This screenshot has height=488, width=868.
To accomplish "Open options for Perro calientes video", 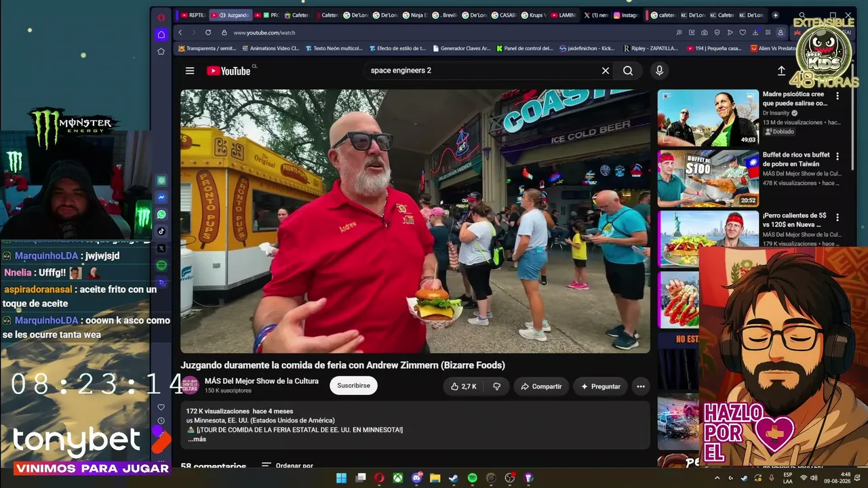I will pyautogui.click(x=837, y=217).
